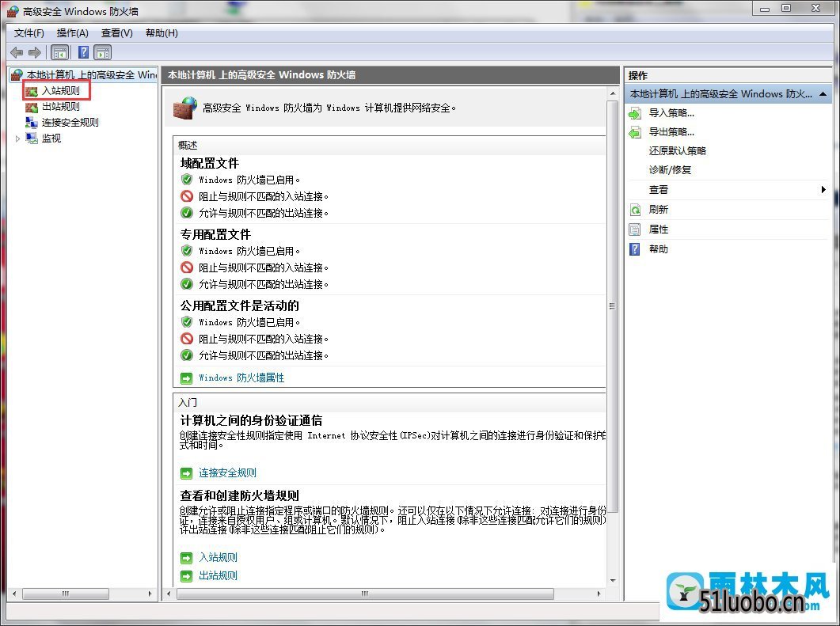Open the 帮助(H) menu

point(162,33)
